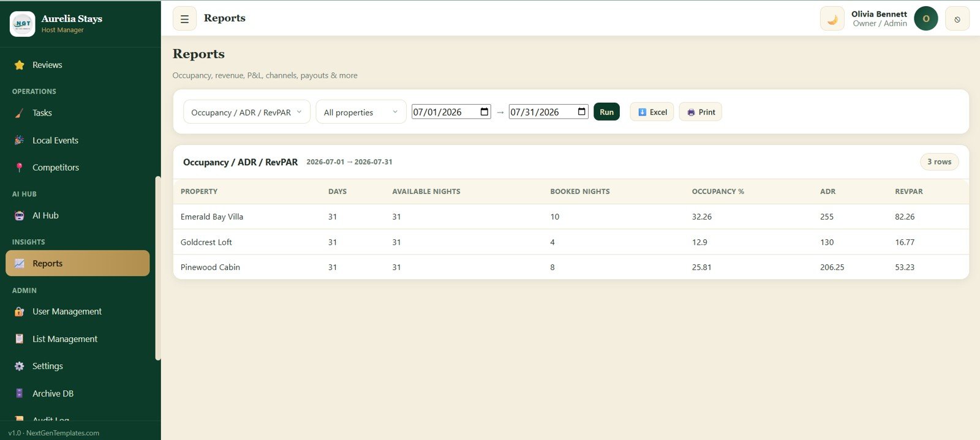Screen dimensions: 980x440
Task: Click occupancy value 25.81
Action: (702, 267)
